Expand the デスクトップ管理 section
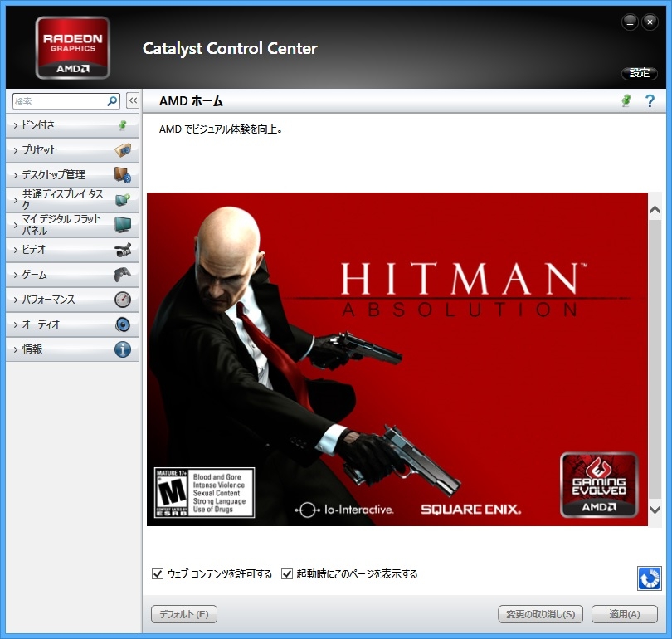The width and height of the screenshot is (672, 639). (72, 175)
